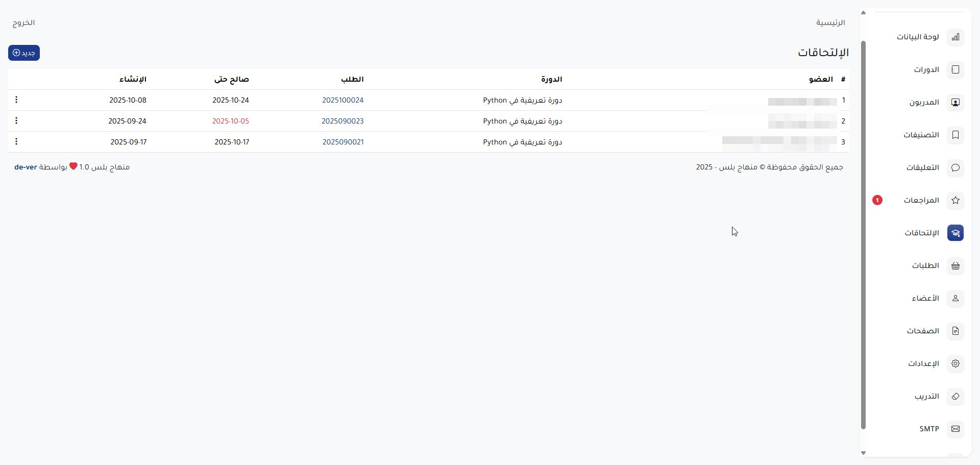This screenshot has width=980, height=465.
Task: Open the dashboard chart icon in sidebar
Action: click(955, 37)
